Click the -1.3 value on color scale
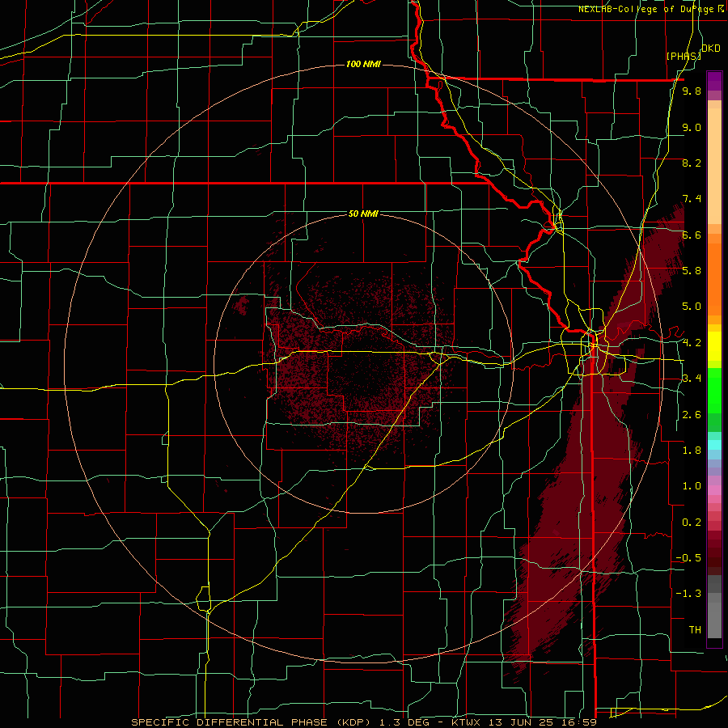 (688, 594)
